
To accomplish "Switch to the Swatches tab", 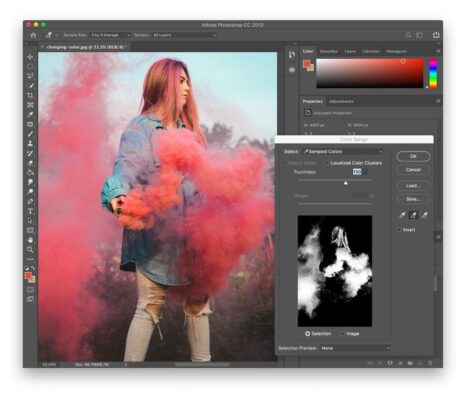I will (x=329, y=51).
